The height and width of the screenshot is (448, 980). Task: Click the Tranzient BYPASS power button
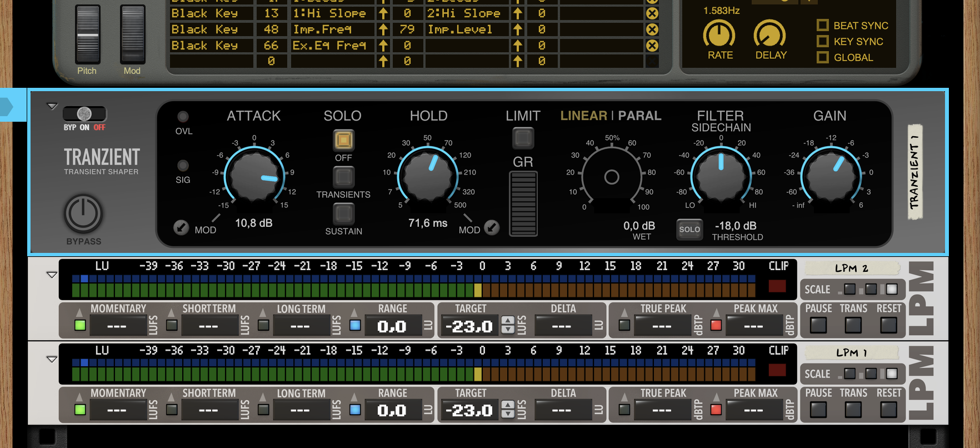pyautogui.click(x=84, y=213)
